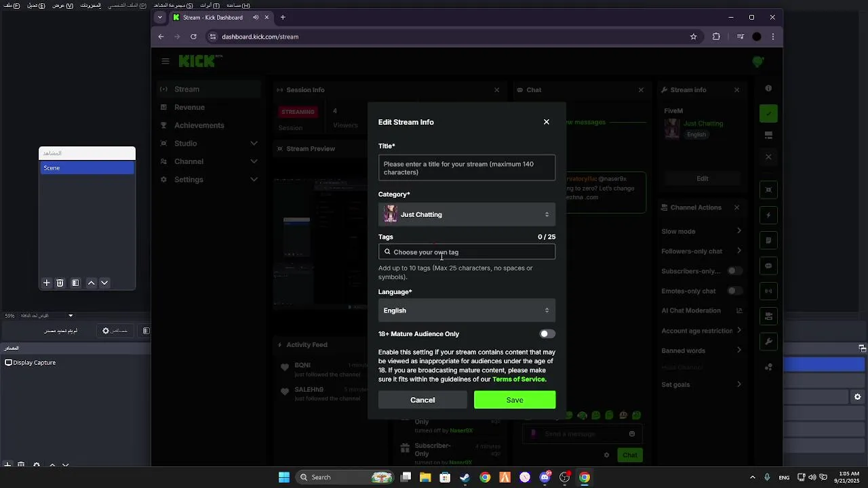Viewport: 868px width, 488px height.
Task: Move OBS scene down
Action: (104, 283)
